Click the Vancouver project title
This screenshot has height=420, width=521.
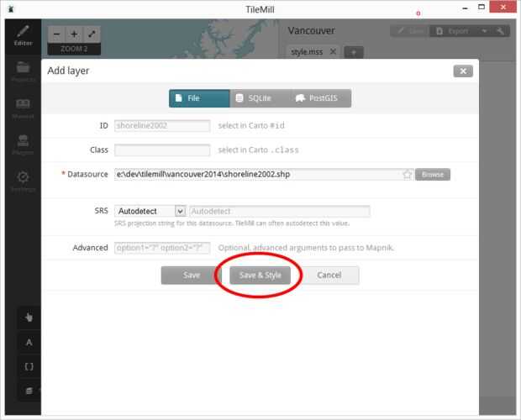pyautogui.click(x=311, y=30)
